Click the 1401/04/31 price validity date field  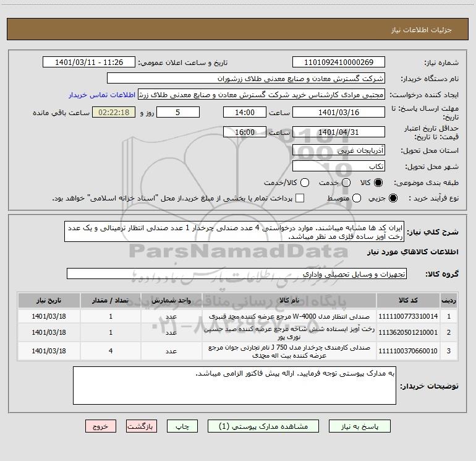coord(339,132)
